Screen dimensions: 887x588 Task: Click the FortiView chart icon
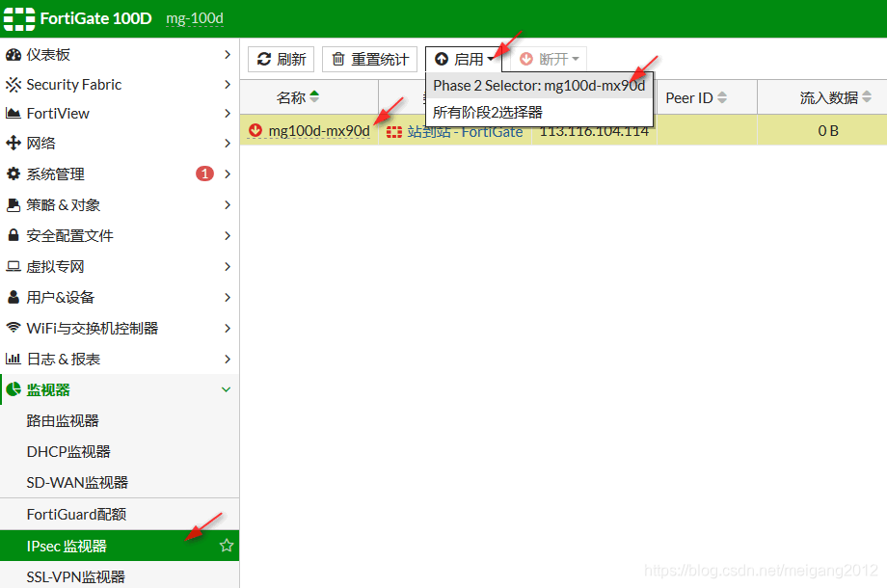click(x=13, y=113)
